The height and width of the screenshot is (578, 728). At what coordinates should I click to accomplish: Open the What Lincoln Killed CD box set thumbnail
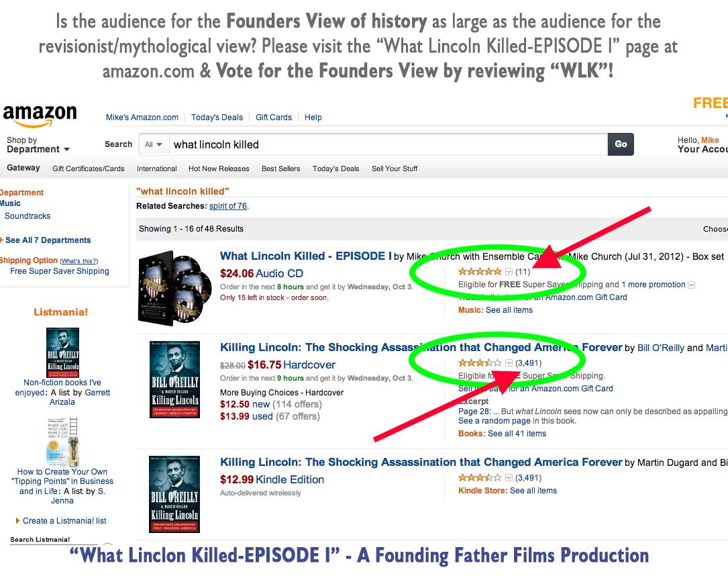pos(172,287)
